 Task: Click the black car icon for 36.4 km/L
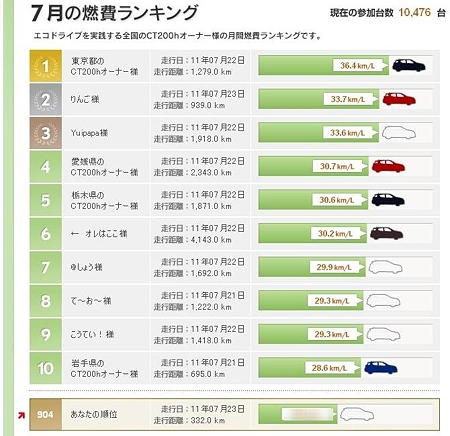(x=409, y=65)
